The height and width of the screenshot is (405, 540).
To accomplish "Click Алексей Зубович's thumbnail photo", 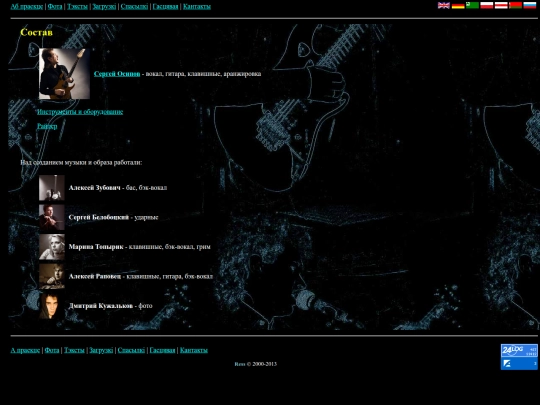I will (52, 188).
